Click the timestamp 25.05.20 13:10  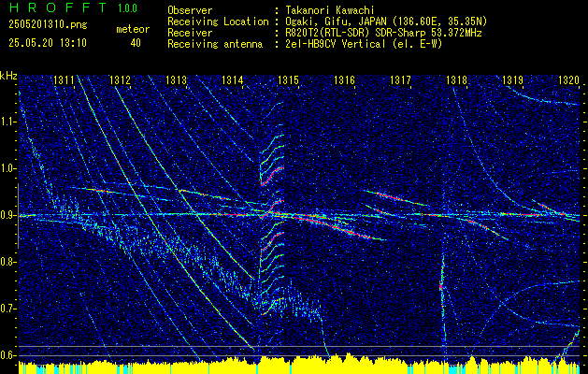click(x=48, y=43)
